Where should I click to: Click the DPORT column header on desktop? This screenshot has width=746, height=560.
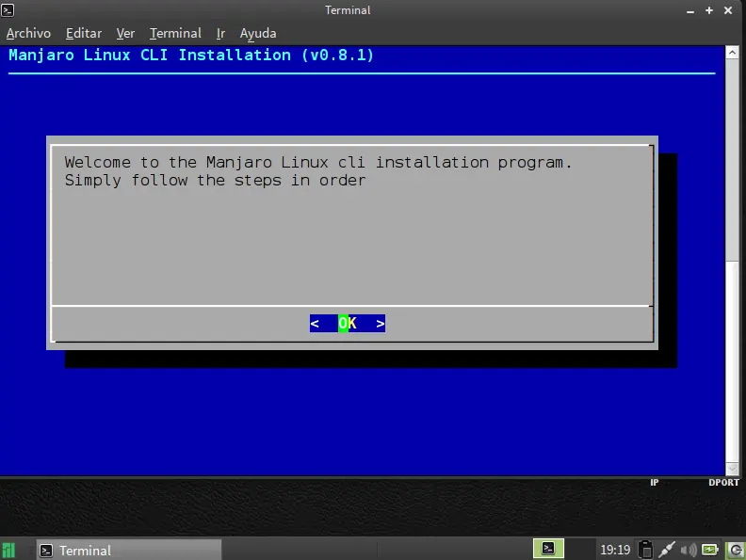tap(723, 483)
